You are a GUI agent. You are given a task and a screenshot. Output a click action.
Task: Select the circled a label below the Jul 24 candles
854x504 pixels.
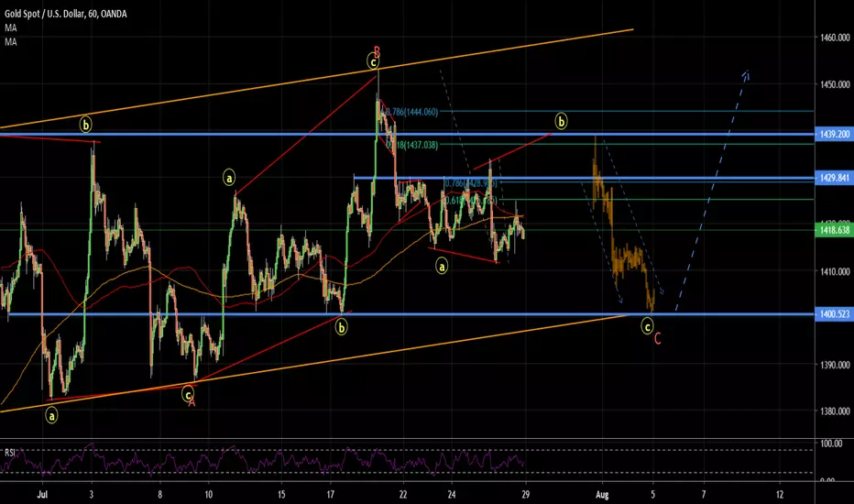[442, 267]
